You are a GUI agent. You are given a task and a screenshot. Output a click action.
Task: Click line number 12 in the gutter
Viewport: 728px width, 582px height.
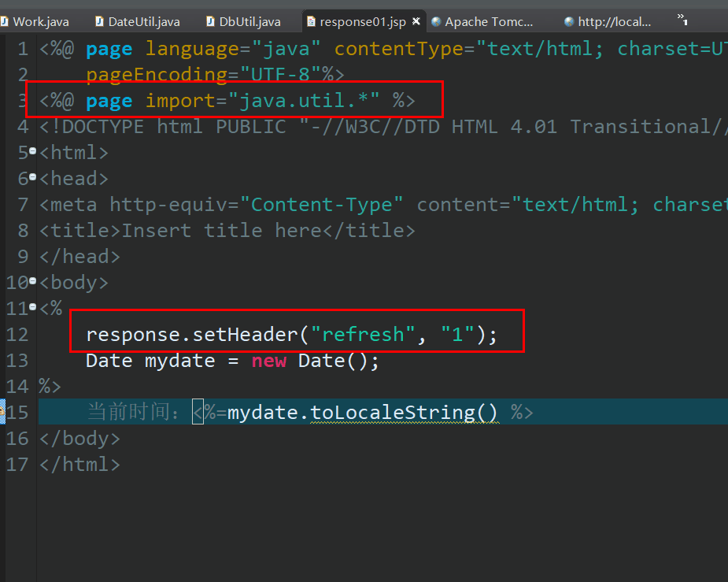coord(17,335)
